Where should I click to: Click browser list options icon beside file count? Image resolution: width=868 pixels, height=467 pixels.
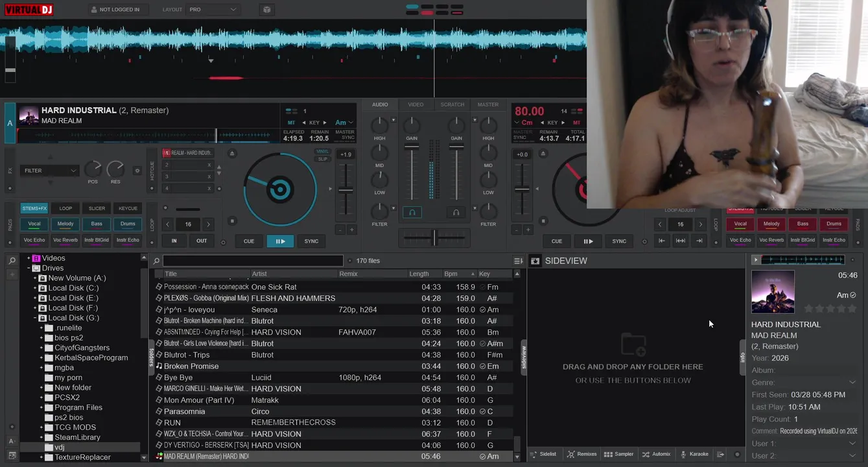coord(518,261)
